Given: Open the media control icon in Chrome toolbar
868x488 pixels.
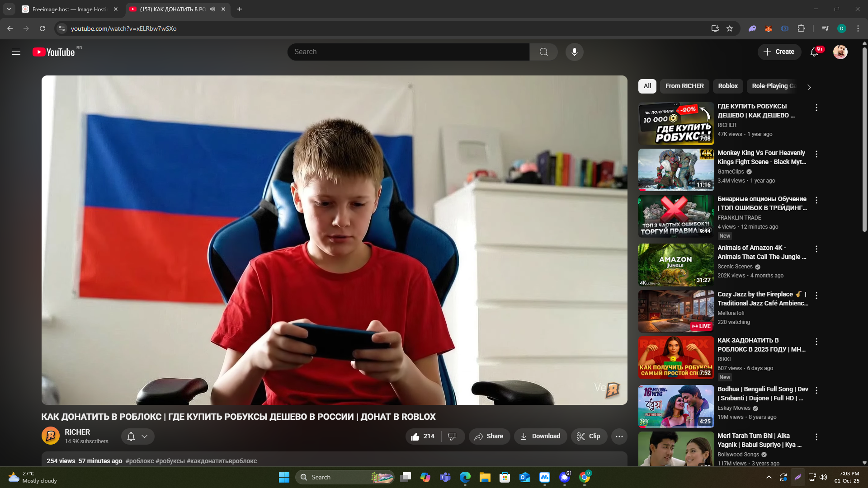Looking at the screenshot, I should pos(826,28).
